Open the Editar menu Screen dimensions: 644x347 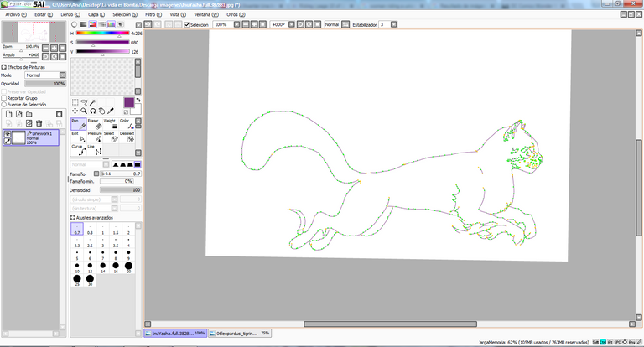pyautogui.click(x=43, y=14)
